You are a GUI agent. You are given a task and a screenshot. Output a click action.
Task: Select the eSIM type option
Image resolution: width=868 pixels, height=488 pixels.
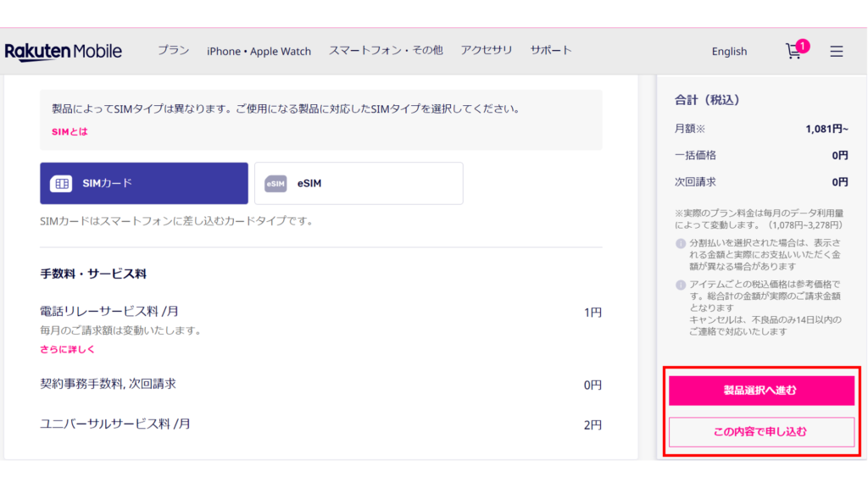359,183
